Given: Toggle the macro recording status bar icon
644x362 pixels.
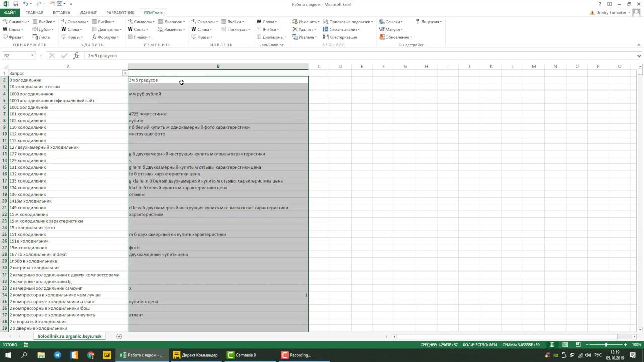Looking at the screenshot, I should (26, 345).
